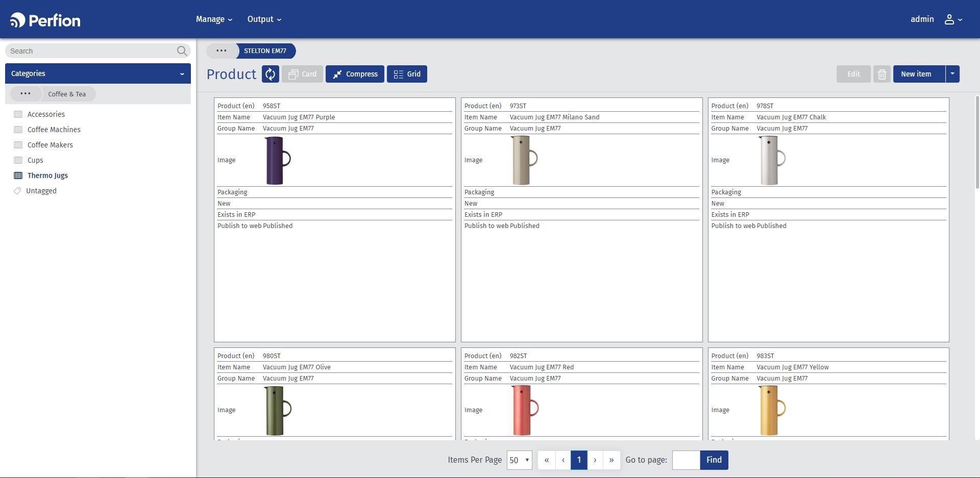Viewport: 980px width, 478px height.
Task: Click the Product heading
Action: click(231, 74)
